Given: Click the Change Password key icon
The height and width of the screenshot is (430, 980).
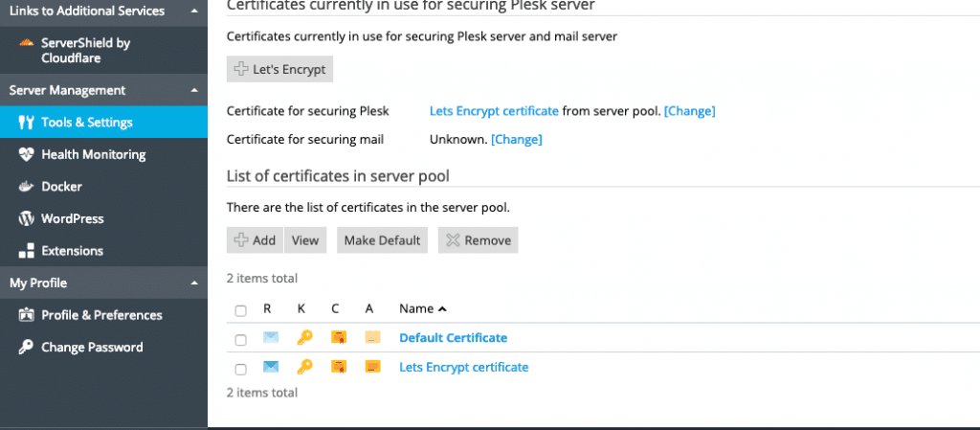Looking at the screenshot, I should click(26, 347).
